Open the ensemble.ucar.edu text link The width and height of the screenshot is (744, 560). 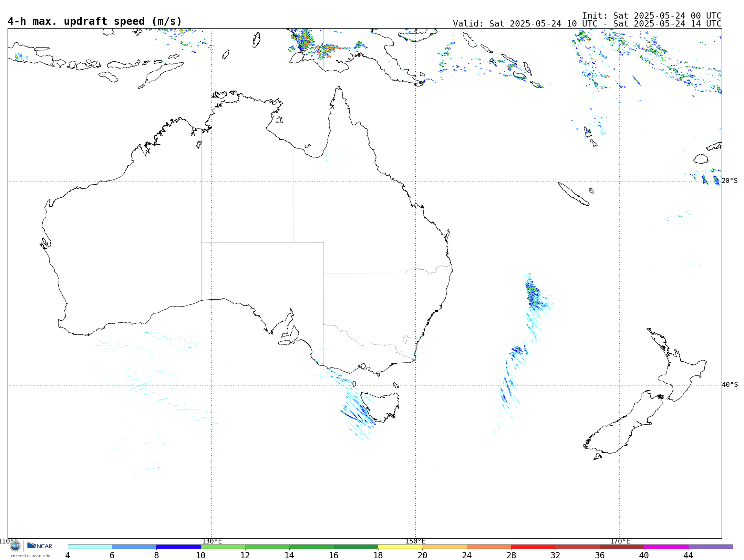30,556
